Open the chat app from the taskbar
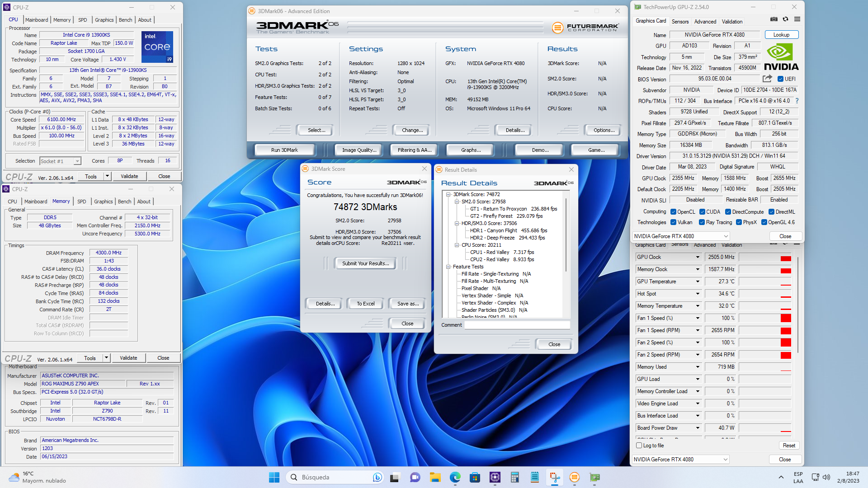 click(415, 477)
